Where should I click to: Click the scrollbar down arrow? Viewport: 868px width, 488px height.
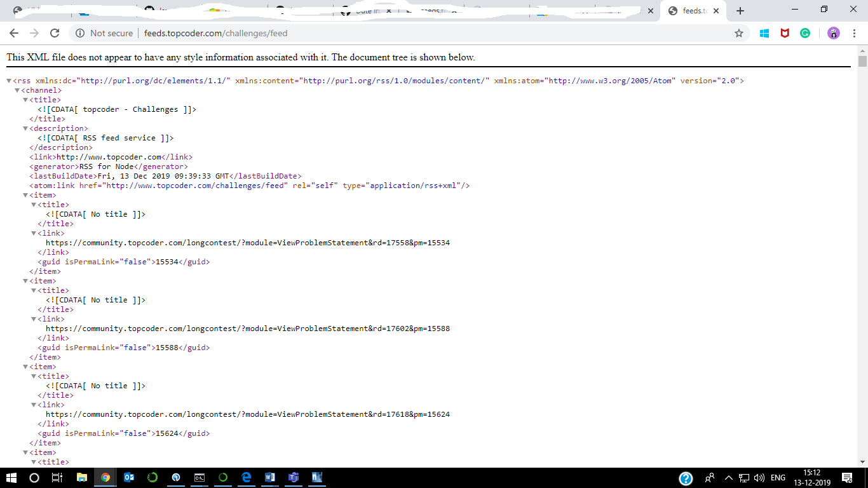pos(862,462)
